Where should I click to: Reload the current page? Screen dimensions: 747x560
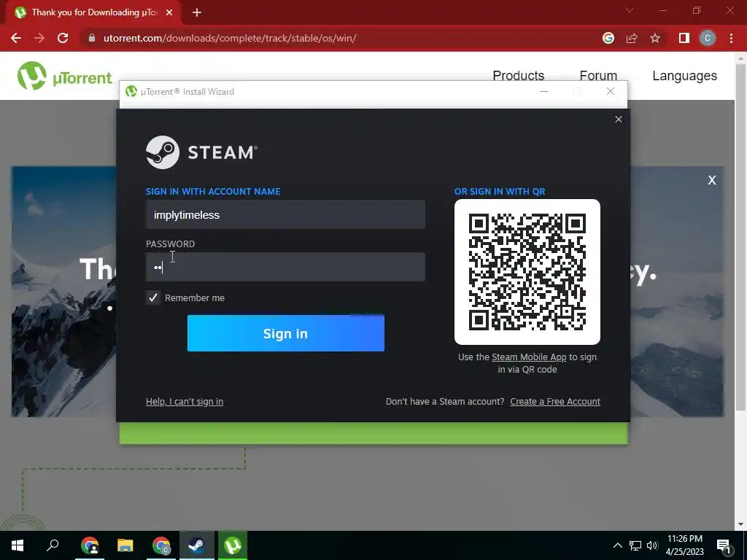[63, 38]
